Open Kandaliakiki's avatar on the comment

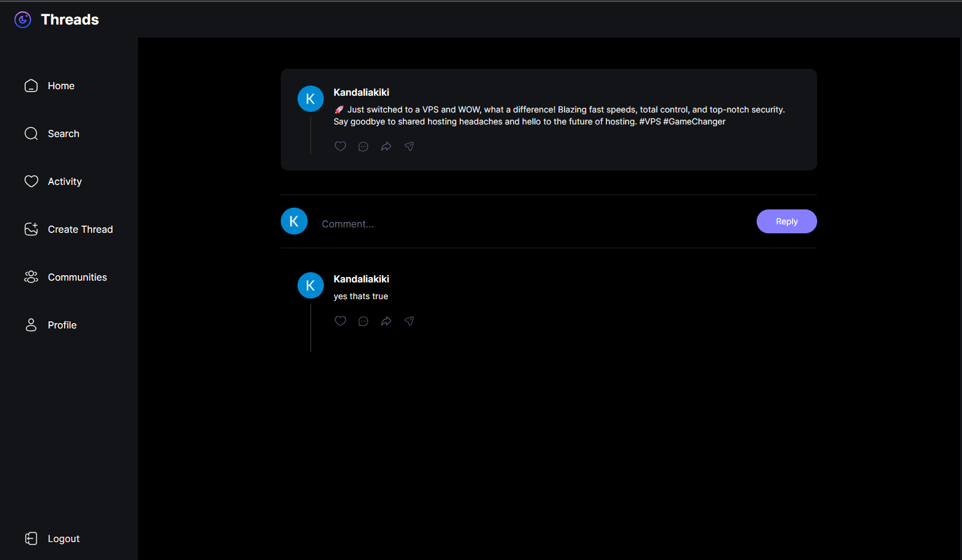pyautogui.click(x=311, y=285)
